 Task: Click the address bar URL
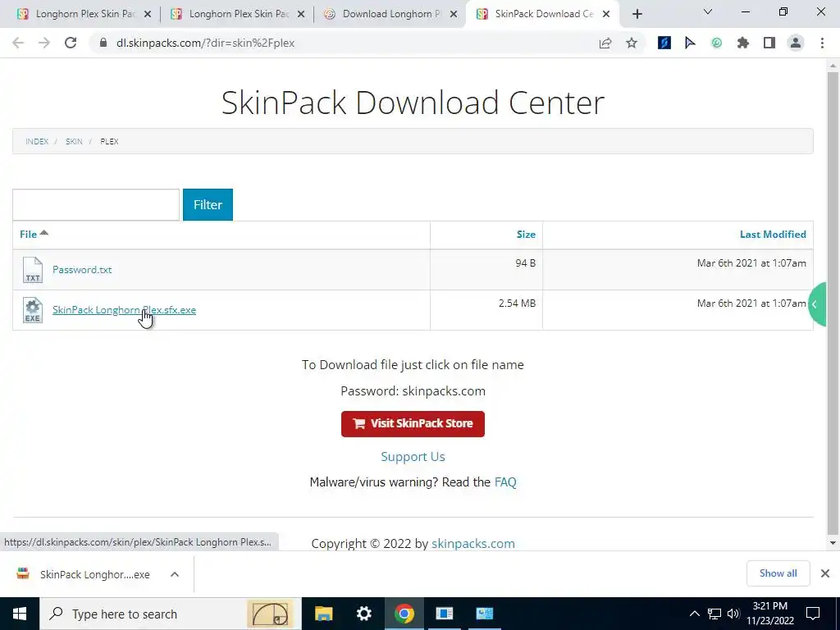(x=206, y=43)
